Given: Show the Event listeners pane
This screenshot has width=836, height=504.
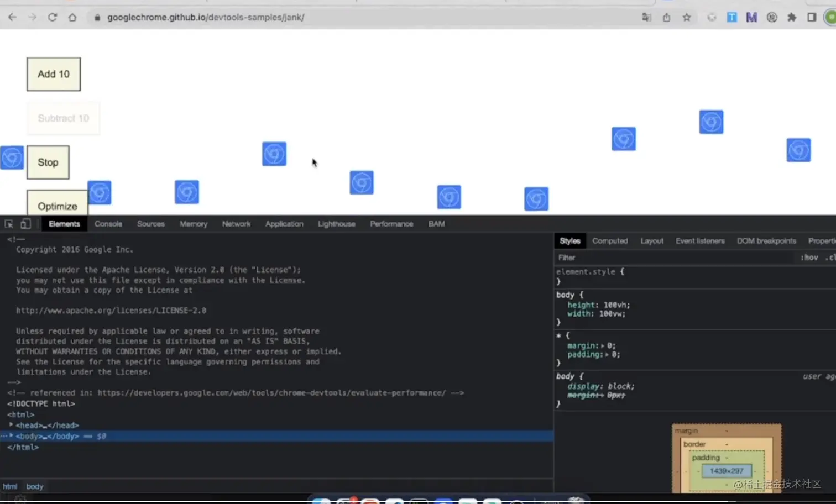Looking at the screenshot, I should click(x=700, y=241).
